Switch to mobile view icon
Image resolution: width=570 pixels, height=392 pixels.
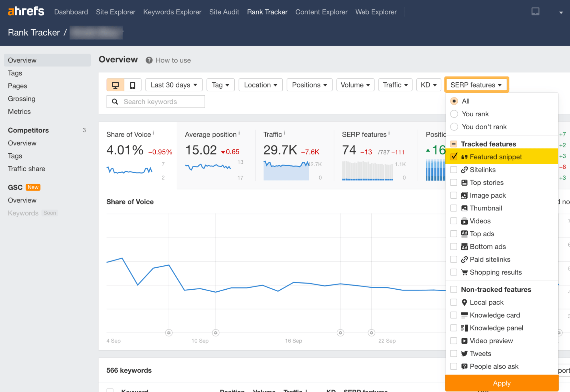133,85
